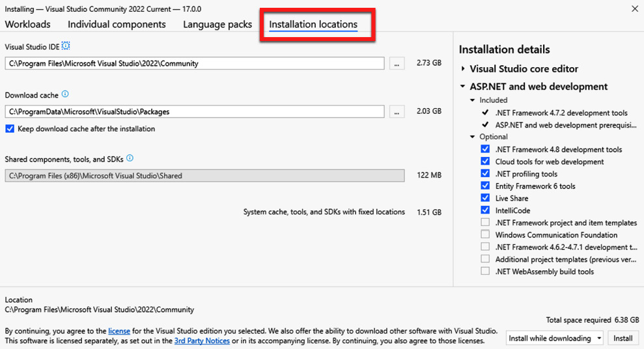Check .NET WebAssembly build tools
The image size is (644, 349).
click(485, 271)
